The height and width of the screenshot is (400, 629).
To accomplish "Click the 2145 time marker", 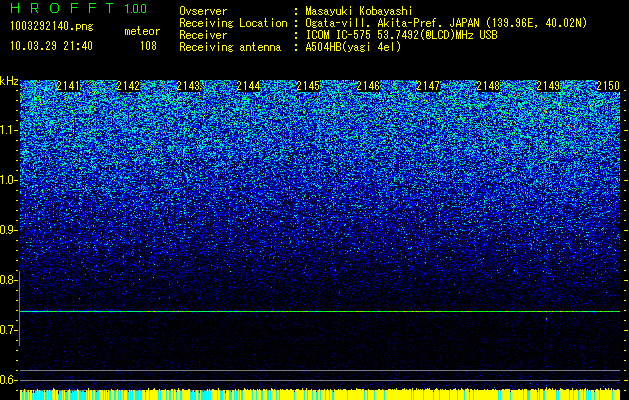I will (308, 86).
